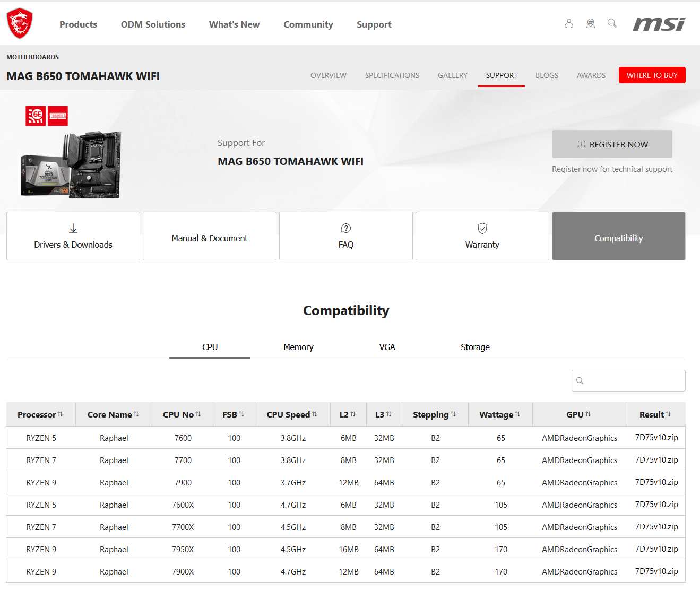Download 7D75v10.zip for the 7600 CPU
The height and width of the screenshot is (591, 700).
[656, 438]
